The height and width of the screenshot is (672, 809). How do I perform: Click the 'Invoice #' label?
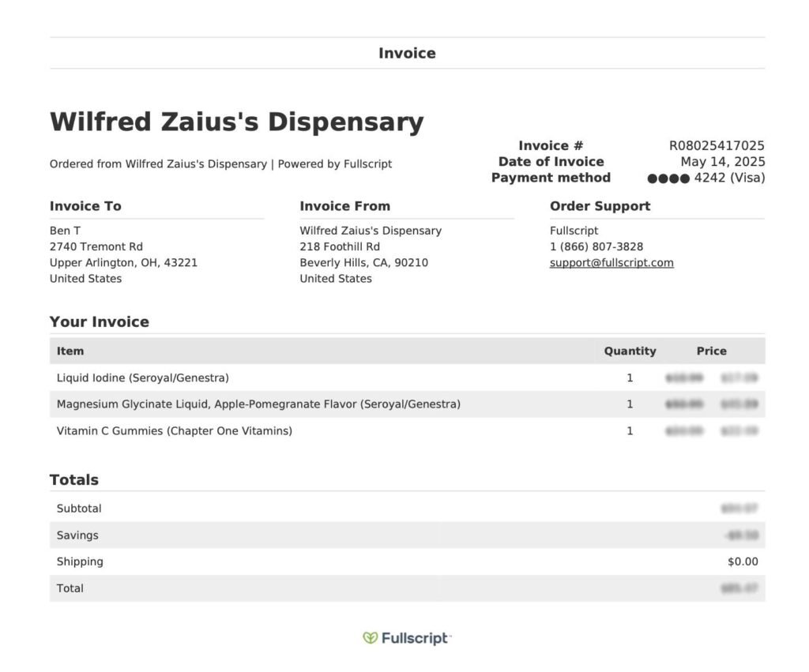pyautogui.click(x=551, y=145)
